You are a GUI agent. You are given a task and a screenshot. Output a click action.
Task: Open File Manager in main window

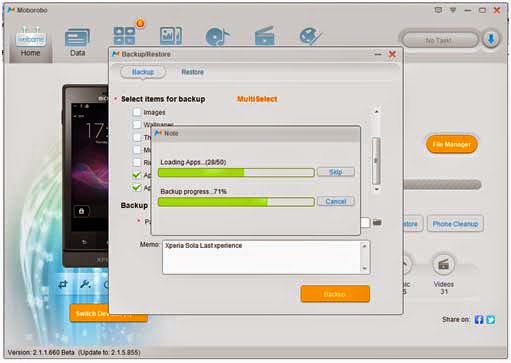[x=452, y=144]
